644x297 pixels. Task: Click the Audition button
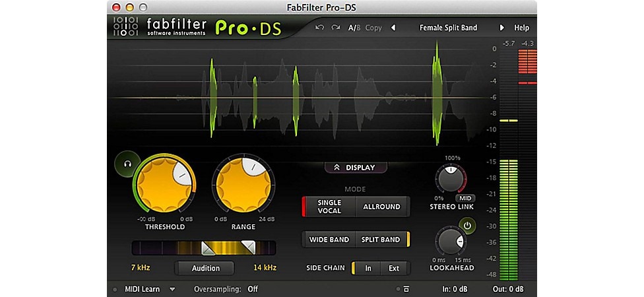pos(205,268)
